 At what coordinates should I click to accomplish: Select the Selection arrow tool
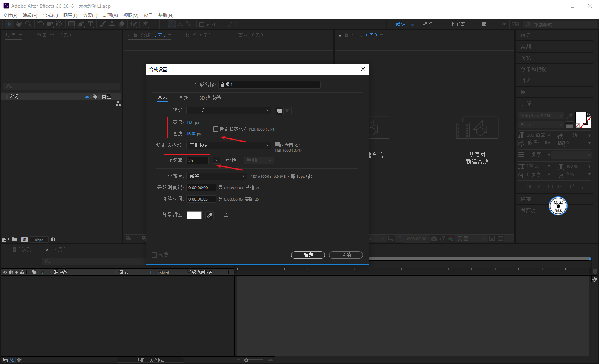10,24
